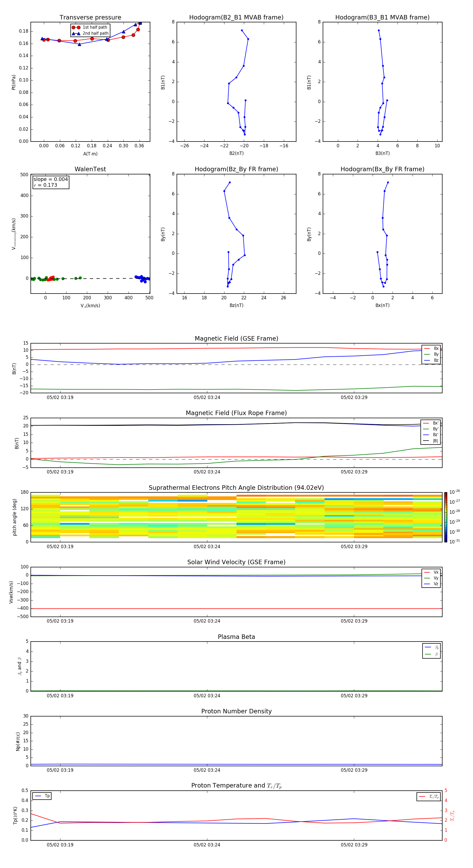Click the "Transverse pressure" plot title
This screenshot has height=868, width=473.
(x=90, y=18)
